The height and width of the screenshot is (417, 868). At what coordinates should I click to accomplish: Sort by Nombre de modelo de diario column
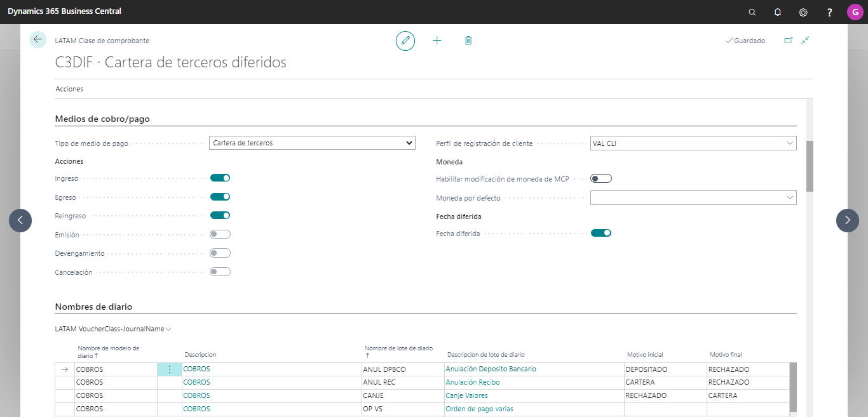point(108,352)
